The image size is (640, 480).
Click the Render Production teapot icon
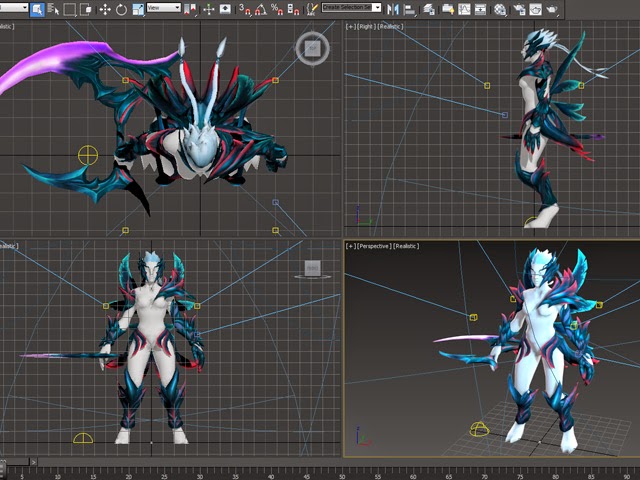(552, 9)
